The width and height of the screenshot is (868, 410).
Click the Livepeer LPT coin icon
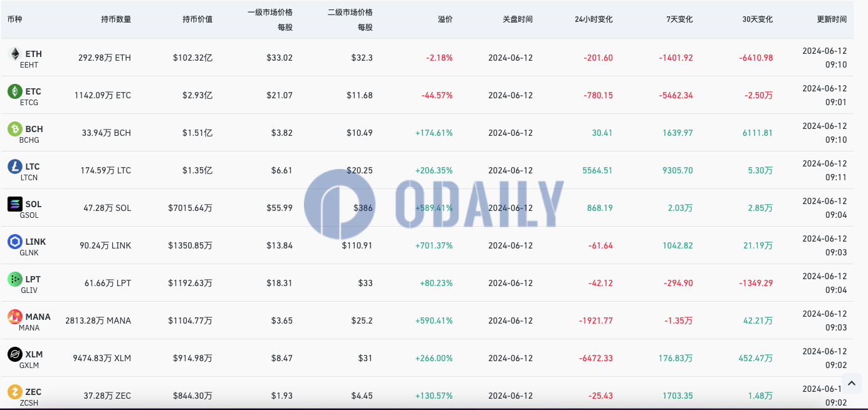[14, 279]
